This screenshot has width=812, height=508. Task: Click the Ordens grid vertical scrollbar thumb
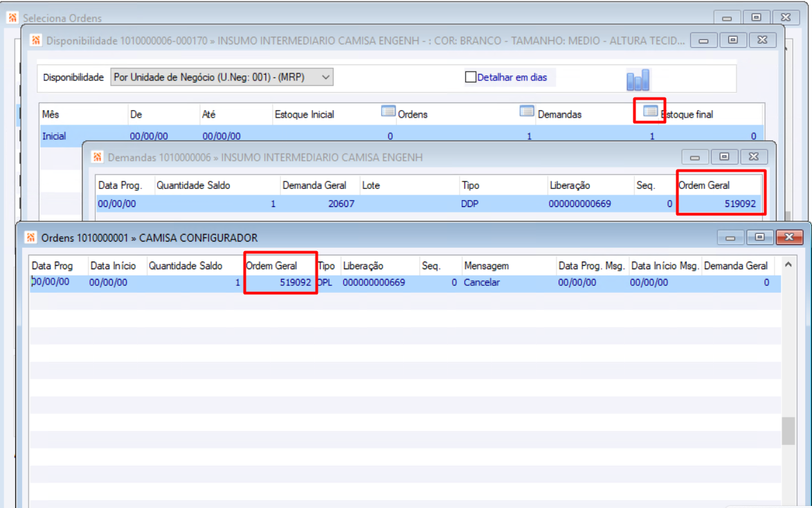coord(788,431)
